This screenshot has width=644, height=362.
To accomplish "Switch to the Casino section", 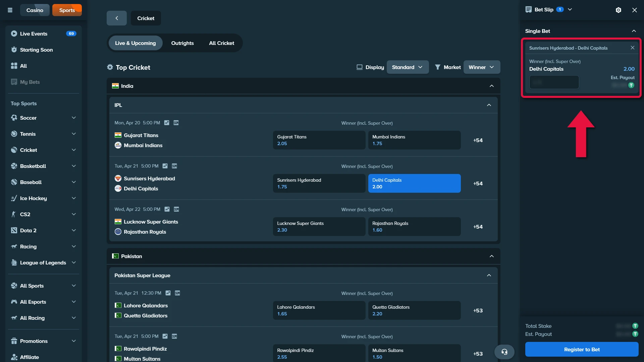I will pyautogui.click(x=35, y=10).
